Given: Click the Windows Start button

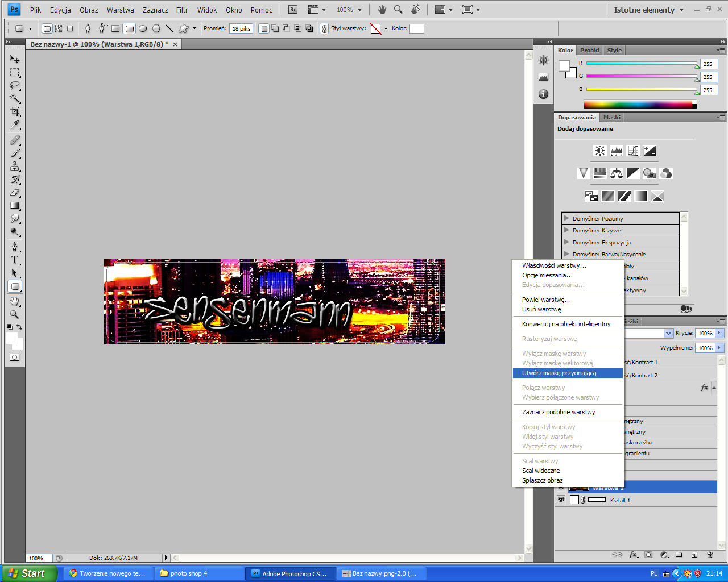Looking at the screenshot, I should click(28, 573).
